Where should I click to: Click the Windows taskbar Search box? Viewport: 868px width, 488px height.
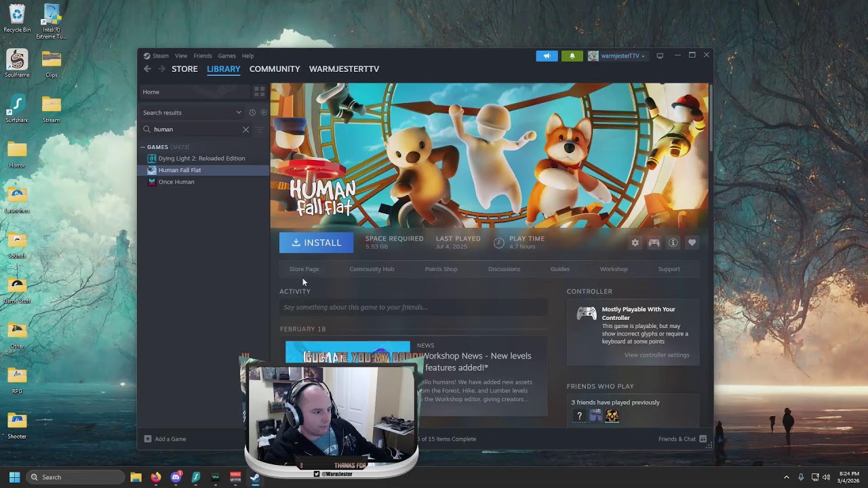[75, 477]
